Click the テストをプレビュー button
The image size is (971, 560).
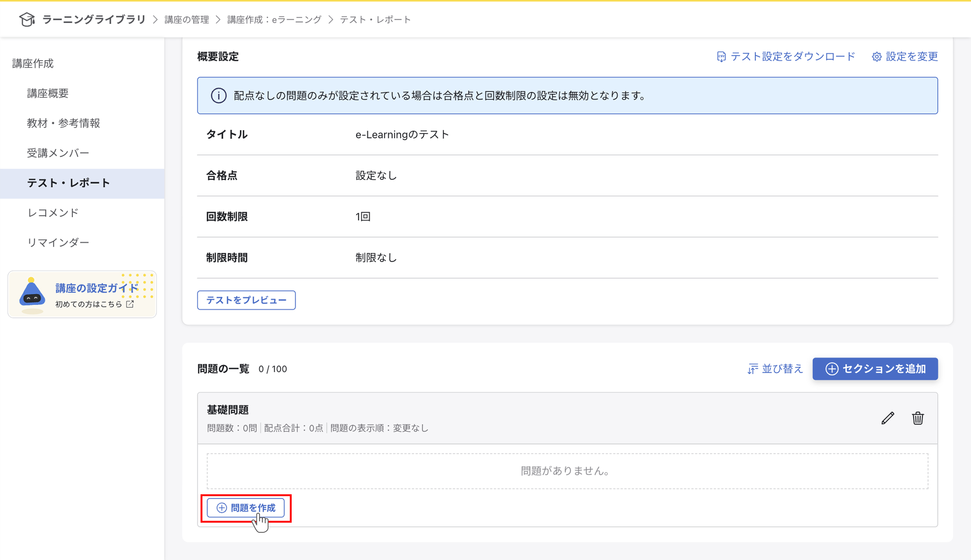pyautogui.click(x=246, y=300)
